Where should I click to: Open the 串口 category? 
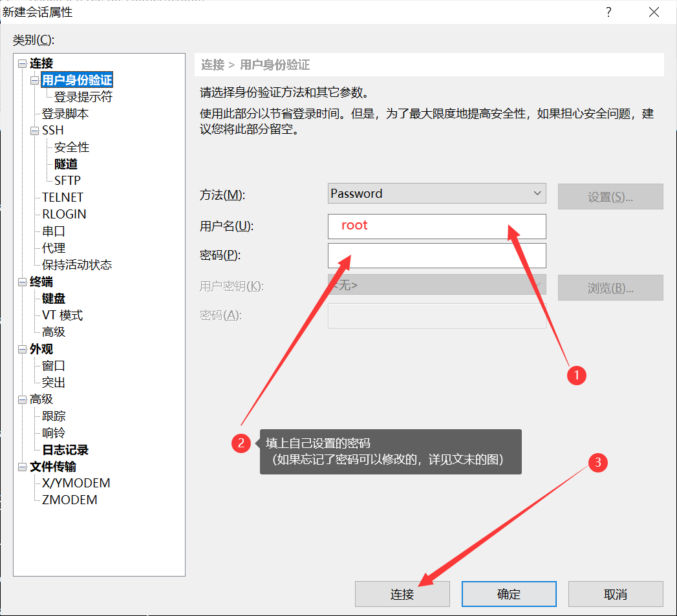(x=54, y=231)
